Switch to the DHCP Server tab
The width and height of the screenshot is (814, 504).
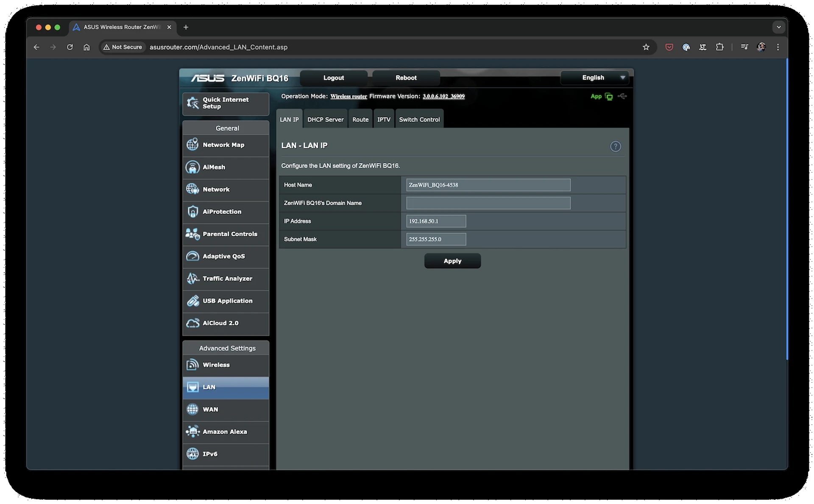point(326,119)
